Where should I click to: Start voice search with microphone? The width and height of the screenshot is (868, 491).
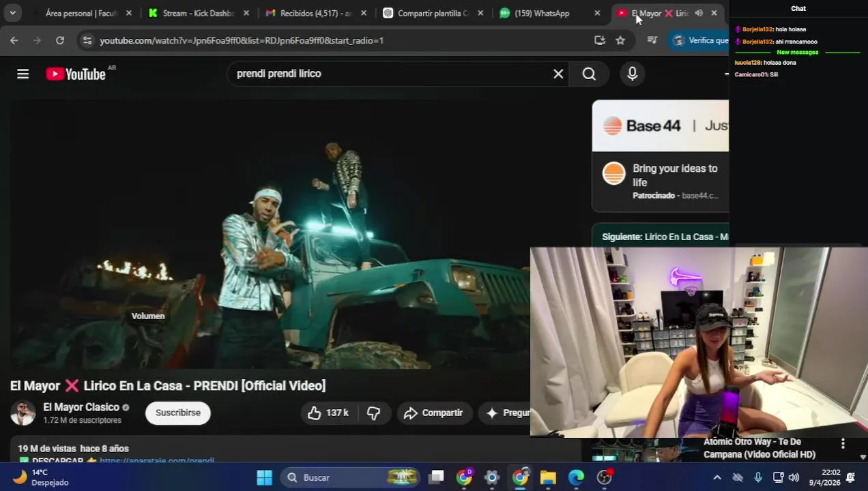(x=633, y=74)
